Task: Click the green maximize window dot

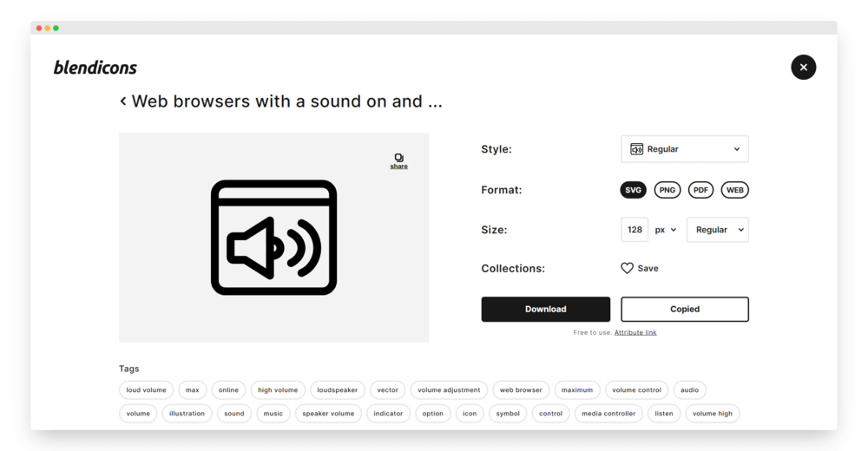Action: click(56, 29)
